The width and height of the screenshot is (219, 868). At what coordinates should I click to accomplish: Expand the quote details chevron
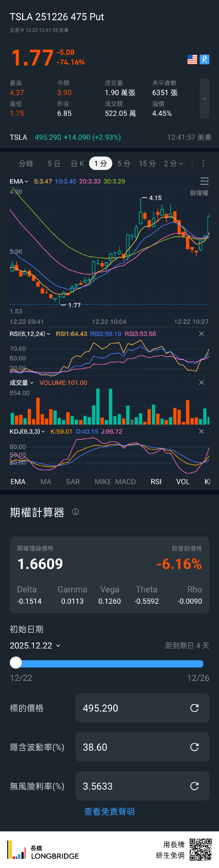pos(204,99)
